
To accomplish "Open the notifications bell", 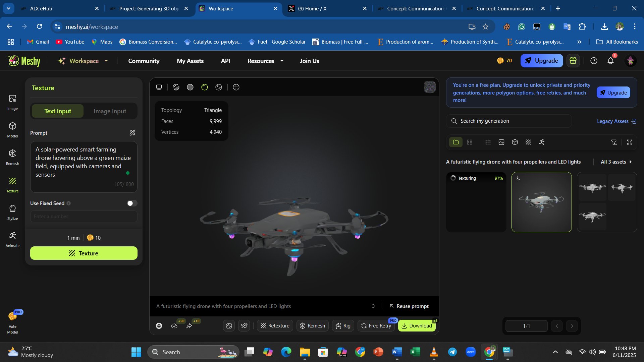I will [x=610, y=61].
